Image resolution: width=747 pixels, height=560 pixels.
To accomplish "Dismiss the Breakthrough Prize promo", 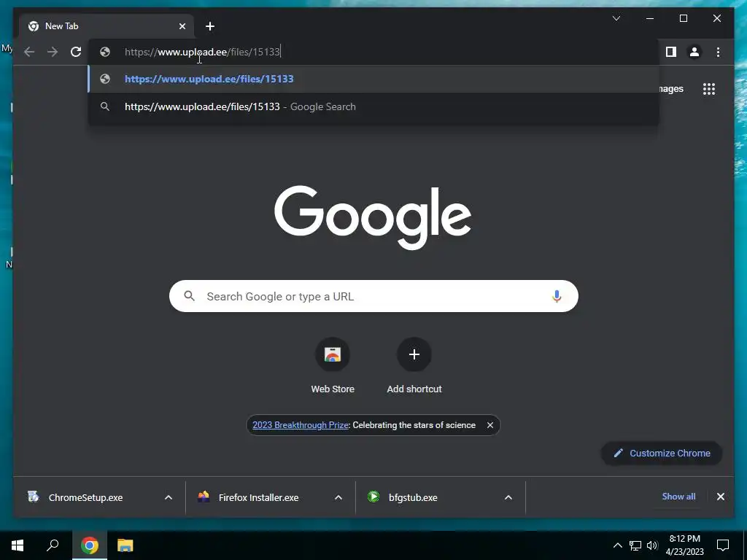I will 489,425.
